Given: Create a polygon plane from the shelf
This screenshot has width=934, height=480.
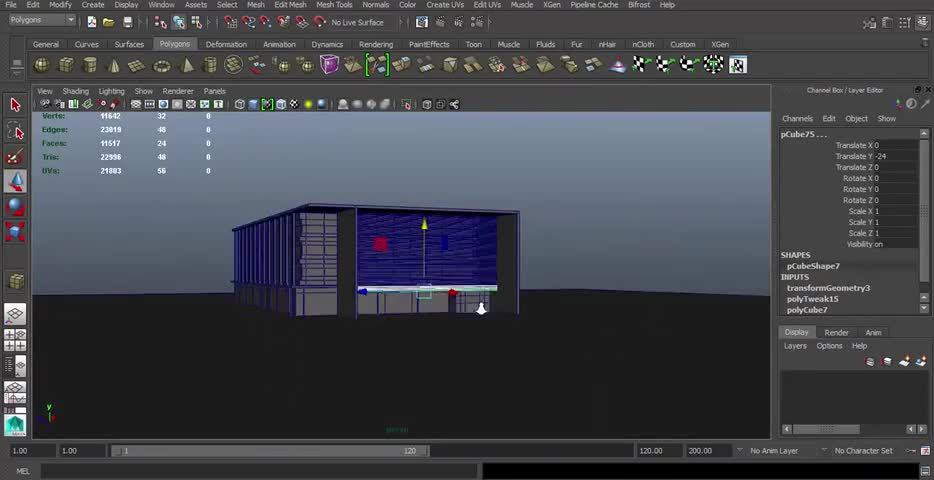Looking at the screenshot, I should point(137,65).
